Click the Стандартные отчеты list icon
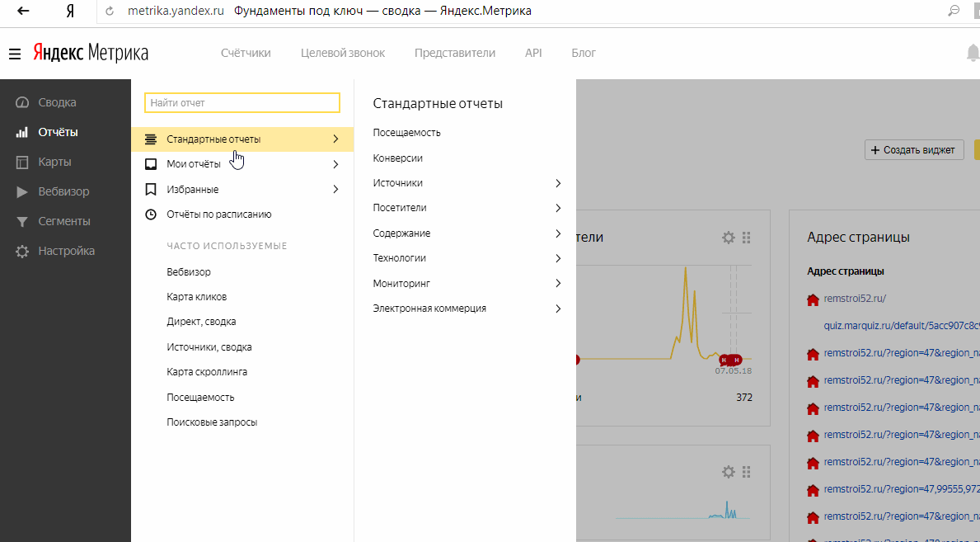Viewport: 980px width, 542px height. (x=151, y=139)
